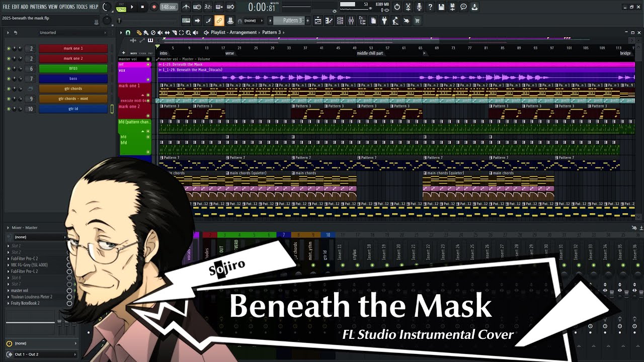Mute the 'gtr ld' channel LED

(9, 109)
